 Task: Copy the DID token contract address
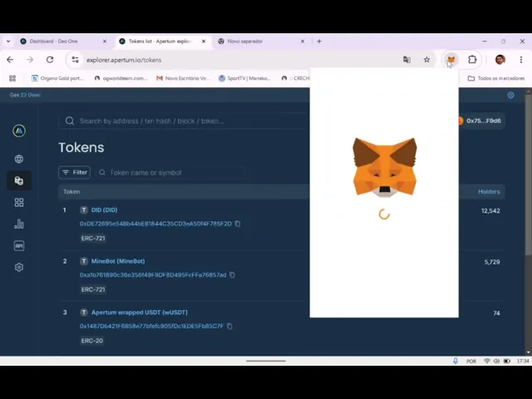click(238, 224)
